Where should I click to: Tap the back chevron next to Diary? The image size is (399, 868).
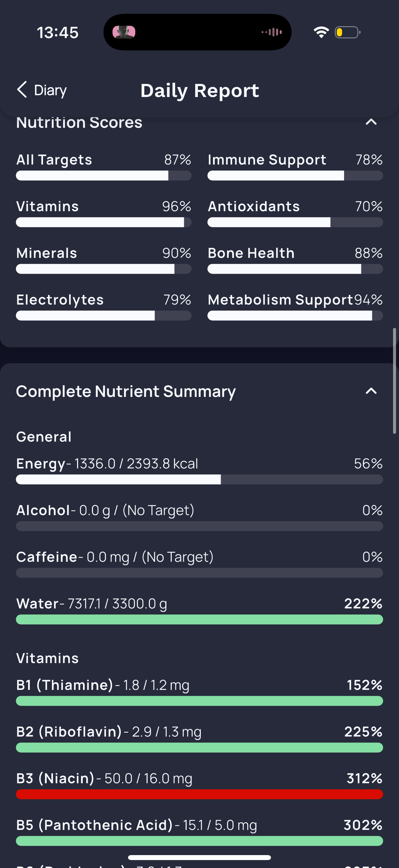(22, 90)
